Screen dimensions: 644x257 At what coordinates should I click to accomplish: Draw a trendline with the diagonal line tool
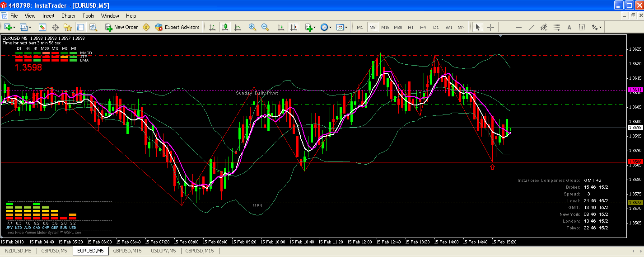click(532, 27)
